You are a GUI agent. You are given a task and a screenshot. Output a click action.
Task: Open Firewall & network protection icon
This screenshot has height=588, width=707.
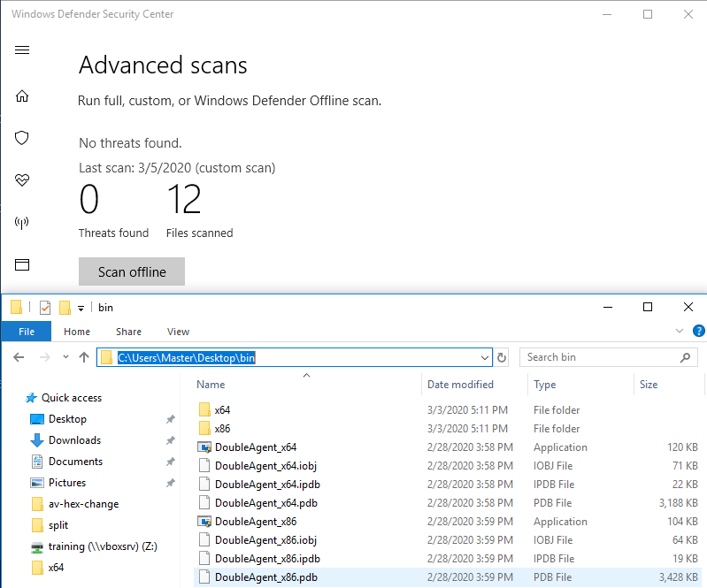click(22, 223)
